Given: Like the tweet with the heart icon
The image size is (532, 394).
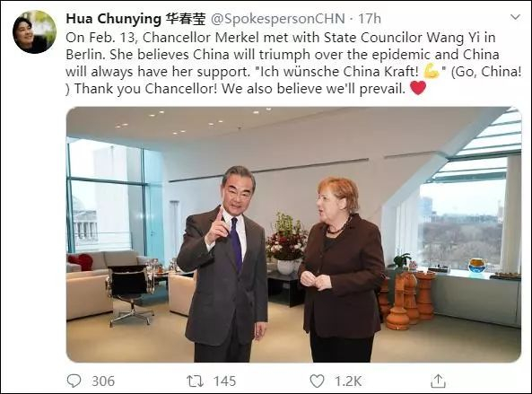Looking at the screenshot, I should (x=317, y=381).
